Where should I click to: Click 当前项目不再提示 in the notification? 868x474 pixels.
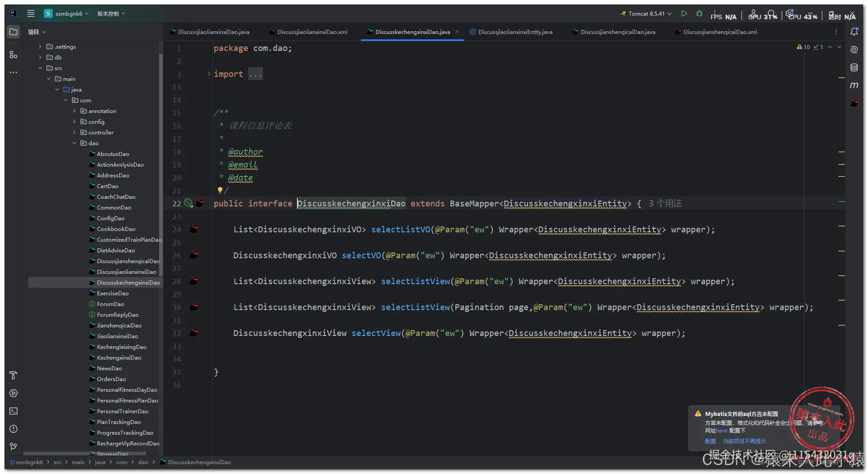click(744, 441)
